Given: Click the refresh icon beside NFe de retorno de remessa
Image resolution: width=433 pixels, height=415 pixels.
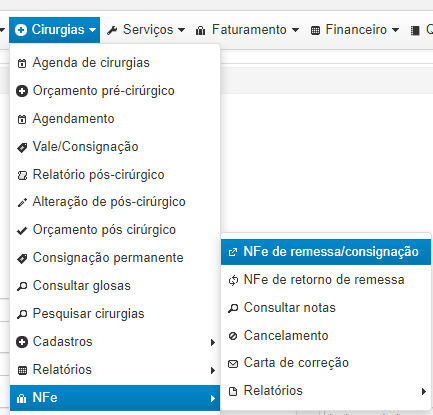Looking at the screenshot, I should 233,280.
